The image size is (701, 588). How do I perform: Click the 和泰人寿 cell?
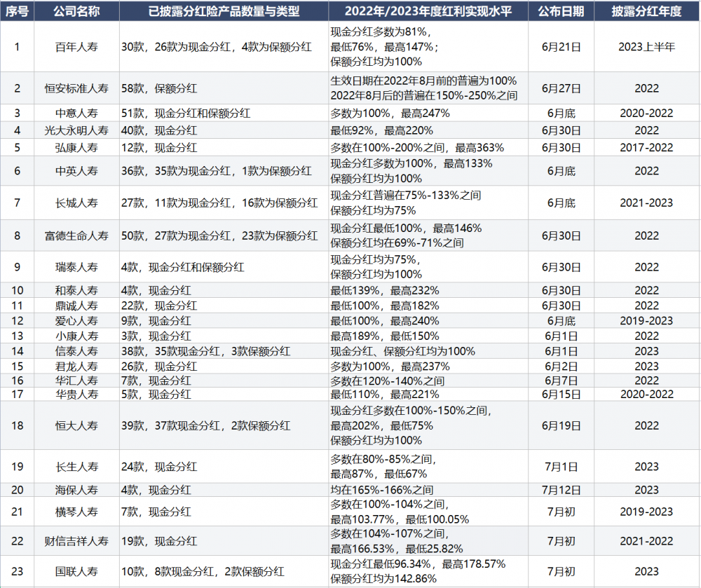click(76, 290)
